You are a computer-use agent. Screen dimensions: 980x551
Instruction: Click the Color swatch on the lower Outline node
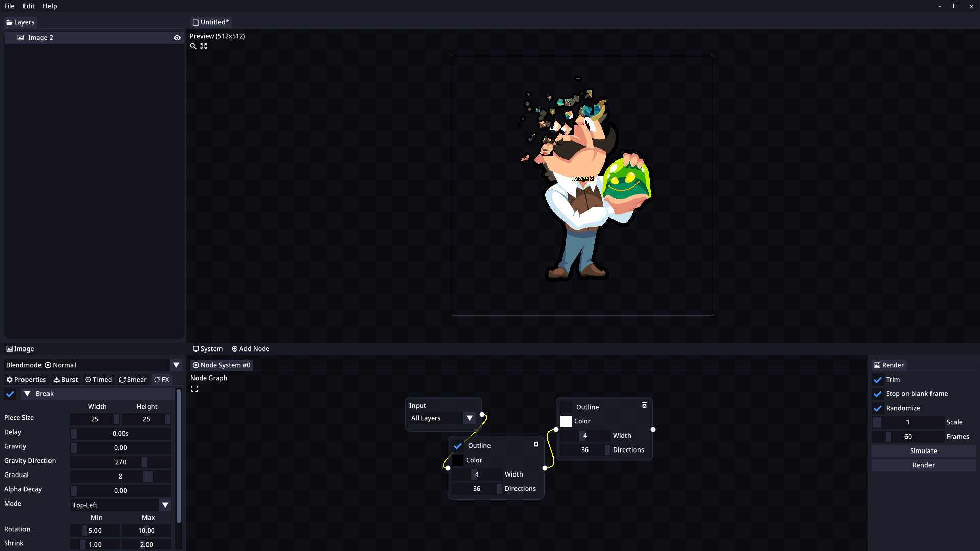[x=459, y=460]
